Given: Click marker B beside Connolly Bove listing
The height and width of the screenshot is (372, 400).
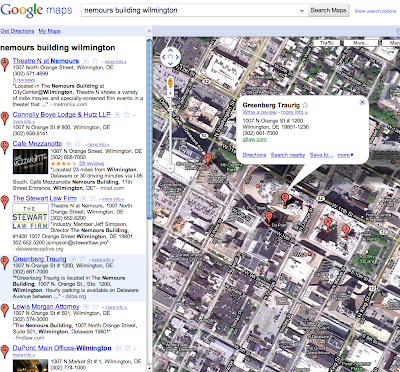Looking at the screenshot, I should tap(4, 118).
